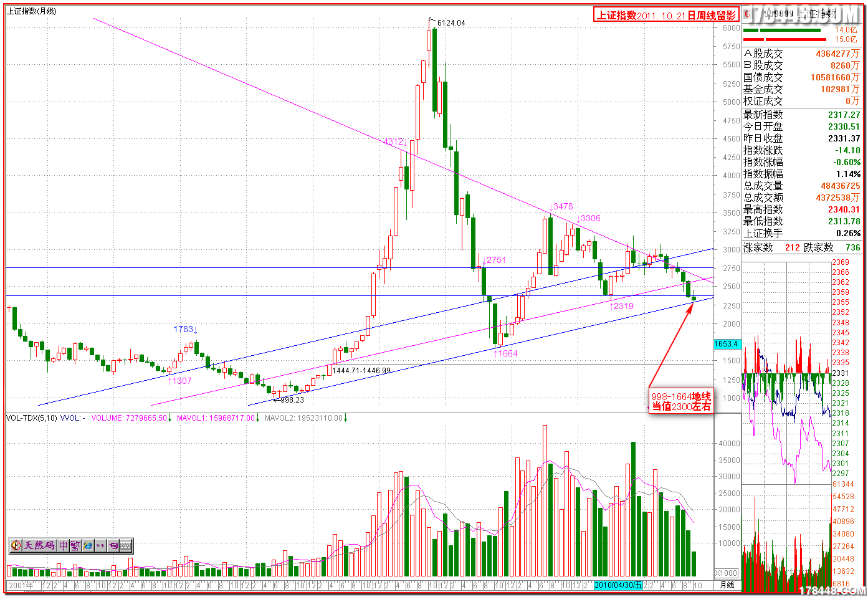Click the 今日开盘 value 2330.51
Viewport: 868px width, 597px height.
coord(844,127)
